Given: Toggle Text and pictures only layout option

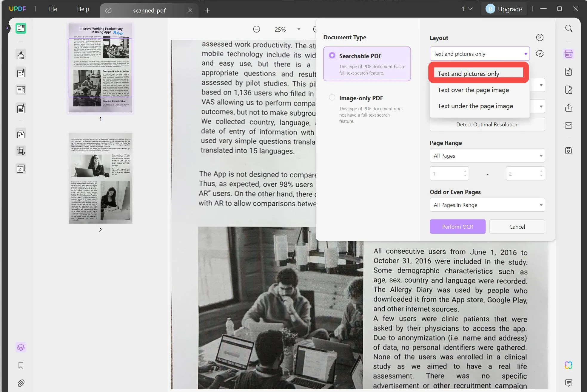Looking at the screenshot, I should [478, 73].
